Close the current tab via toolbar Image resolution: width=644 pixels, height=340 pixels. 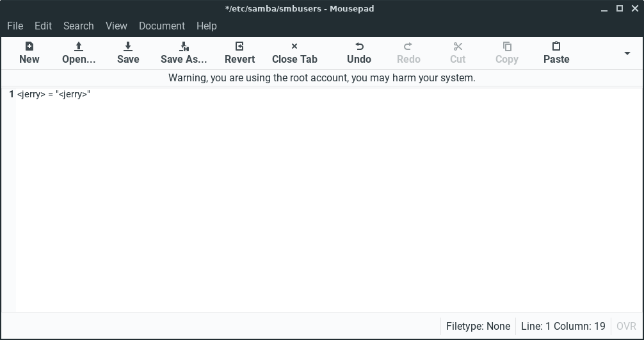pos(294,52)
